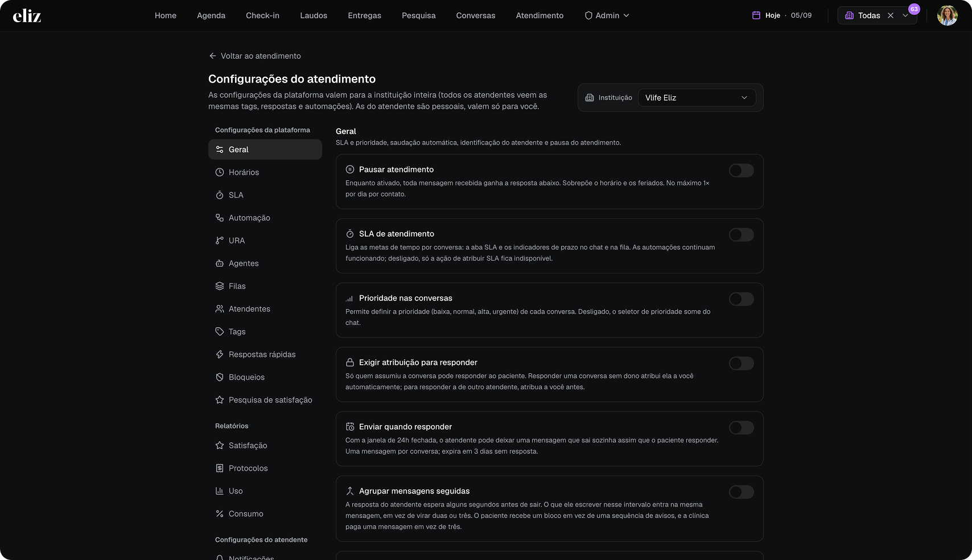This screenshot has width=972, height=560.
Task: Click the merge icon beside Agrupar mensagens seguidas
Action: (350, 491)
